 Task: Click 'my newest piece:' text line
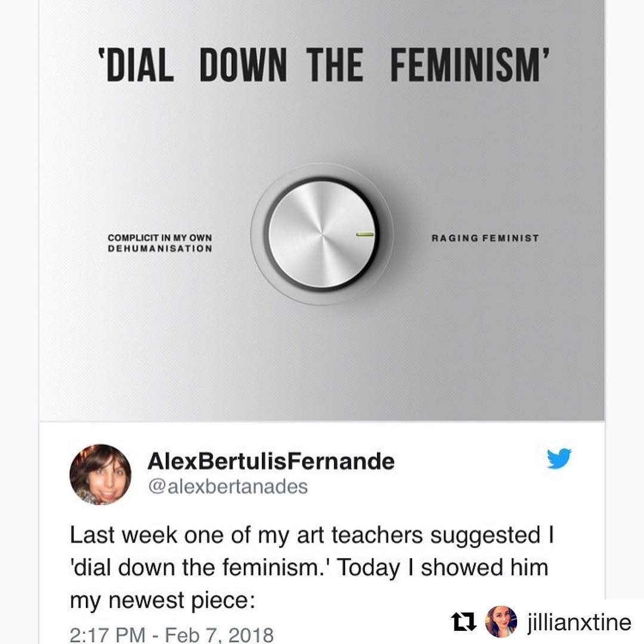pyautogui.click(x=163, y=600)
